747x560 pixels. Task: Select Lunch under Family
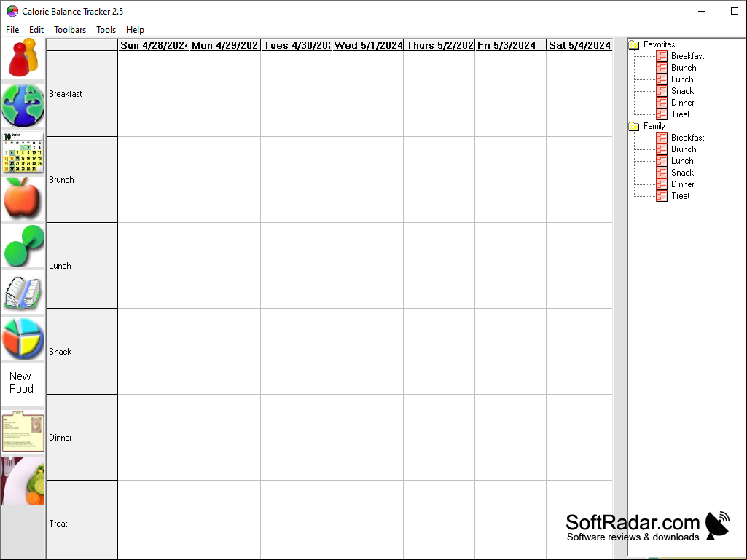682,160
